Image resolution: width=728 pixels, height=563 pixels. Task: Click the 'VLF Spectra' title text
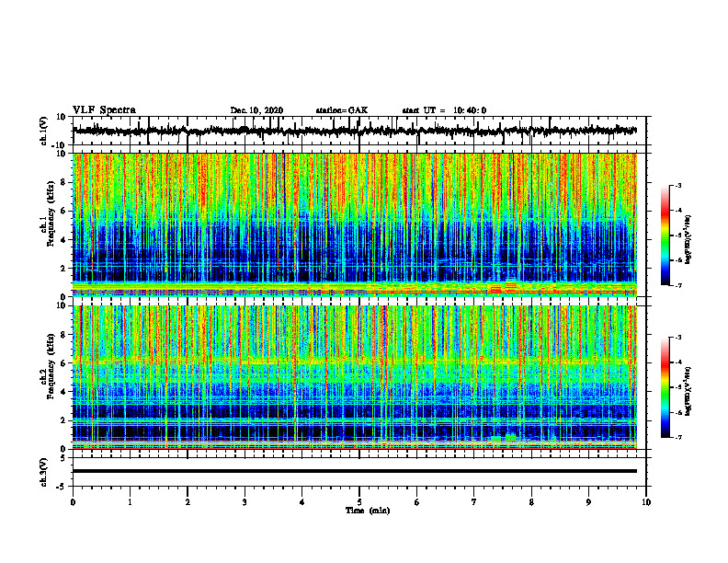pos(104,110)
